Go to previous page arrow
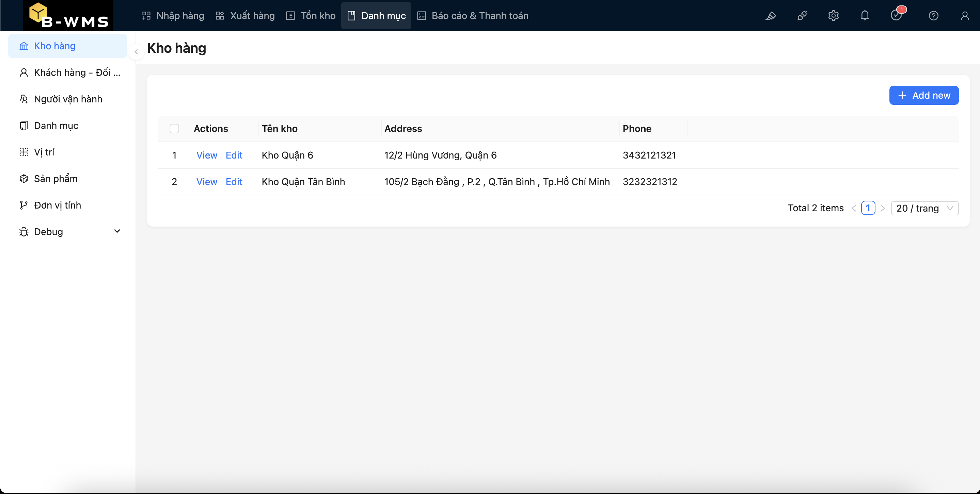 coord(854,208)
